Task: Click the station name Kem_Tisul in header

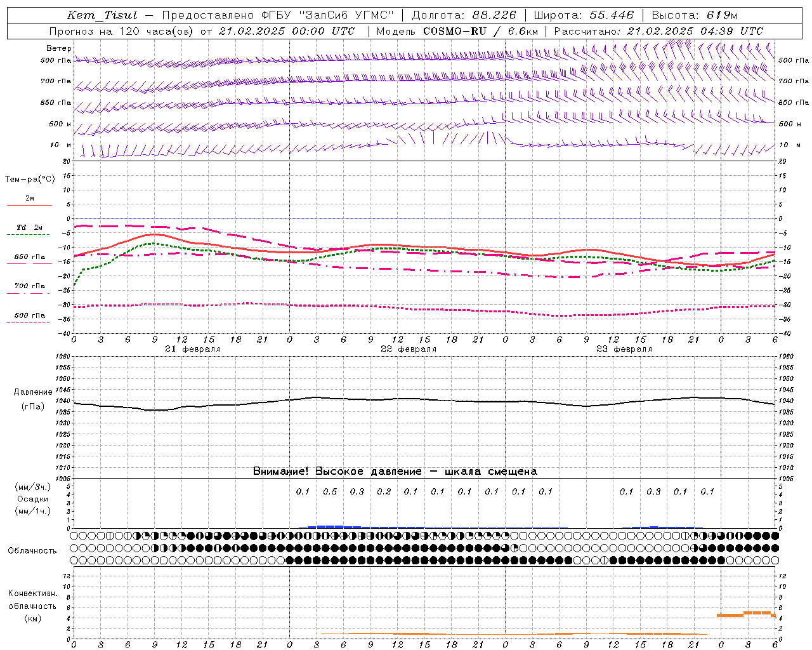Action: 102,15
